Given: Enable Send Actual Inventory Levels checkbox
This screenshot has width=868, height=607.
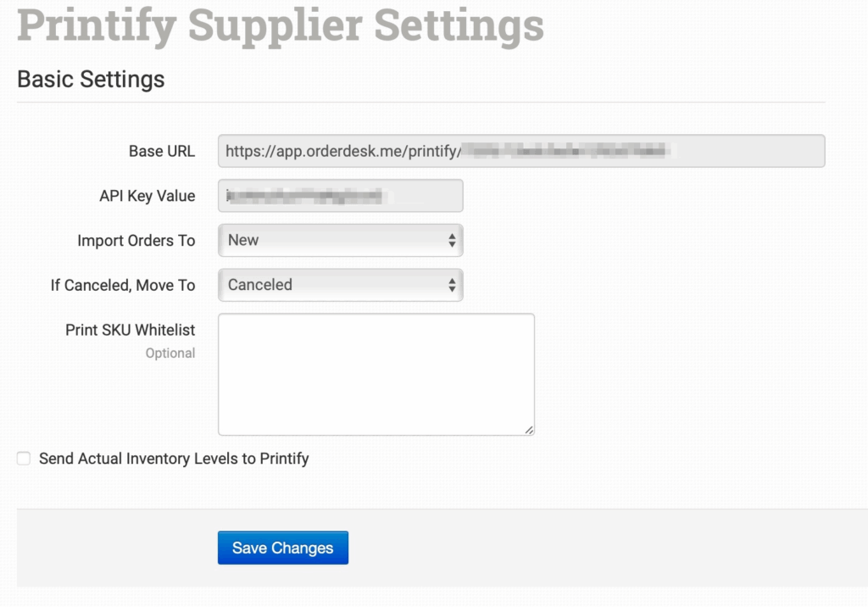Looking at the screenshot, I should 24,459.
